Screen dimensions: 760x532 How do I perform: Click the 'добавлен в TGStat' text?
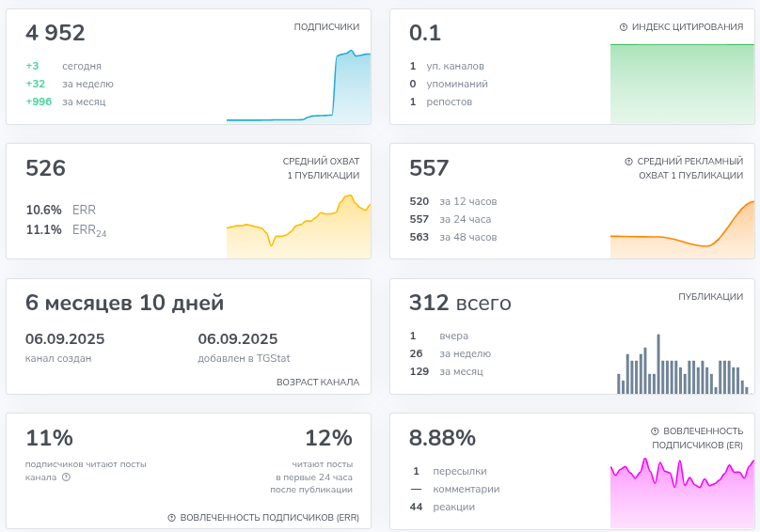tap(244, 358)
